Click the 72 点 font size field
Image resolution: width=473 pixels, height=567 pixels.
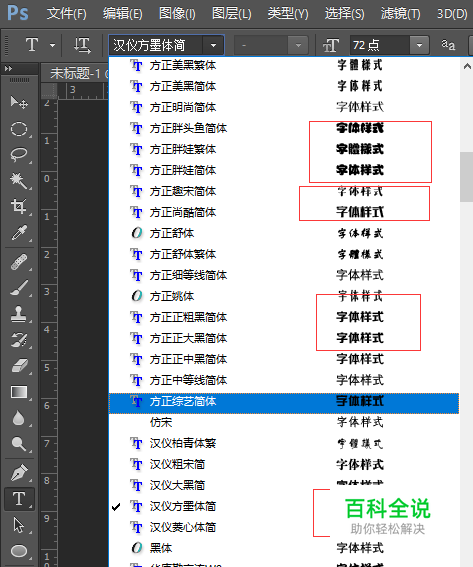point(380,46)
